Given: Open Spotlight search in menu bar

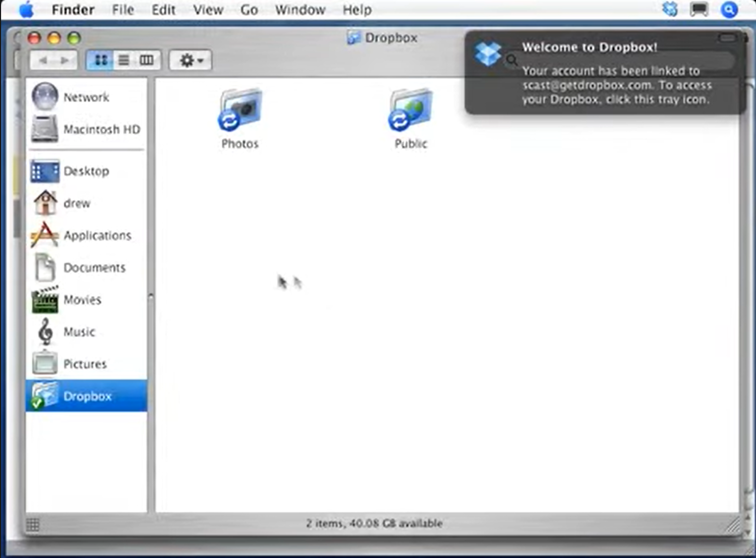Looking at the screenshot, I should 729,9.
